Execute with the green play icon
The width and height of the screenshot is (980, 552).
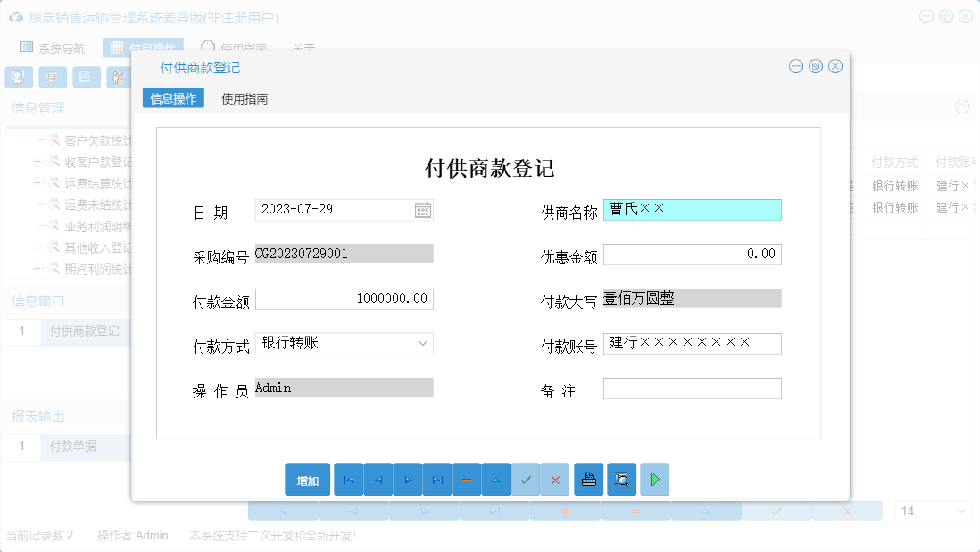point(654,480)
